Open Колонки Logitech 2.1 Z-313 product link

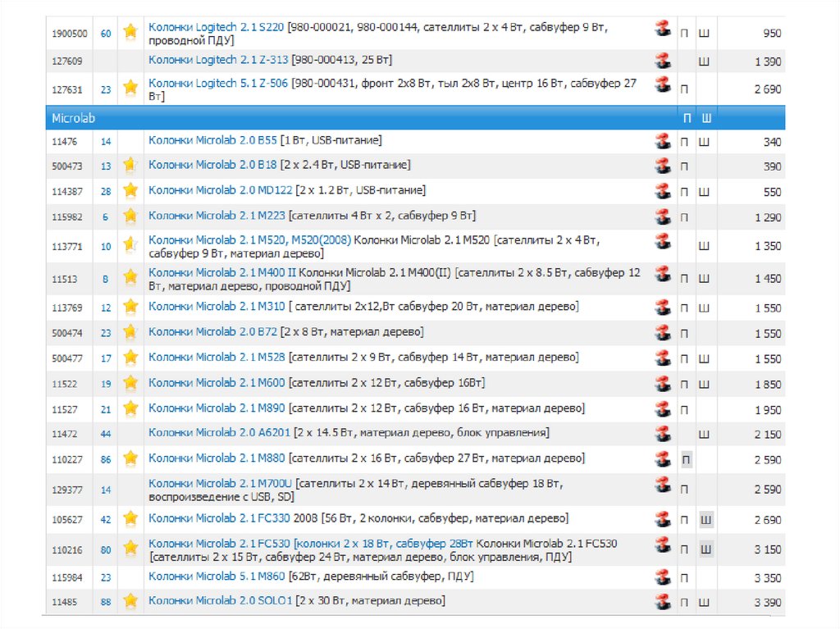click(218, 60)
